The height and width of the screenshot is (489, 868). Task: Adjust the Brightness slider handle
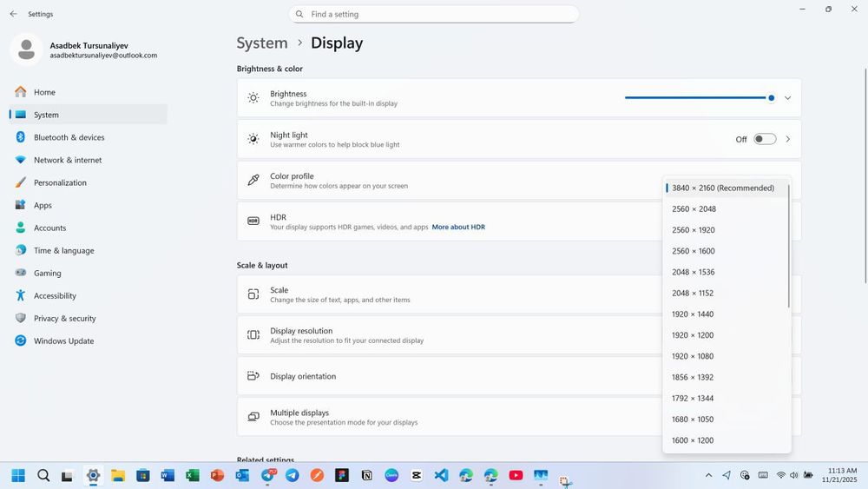click(x=771, y=98)
